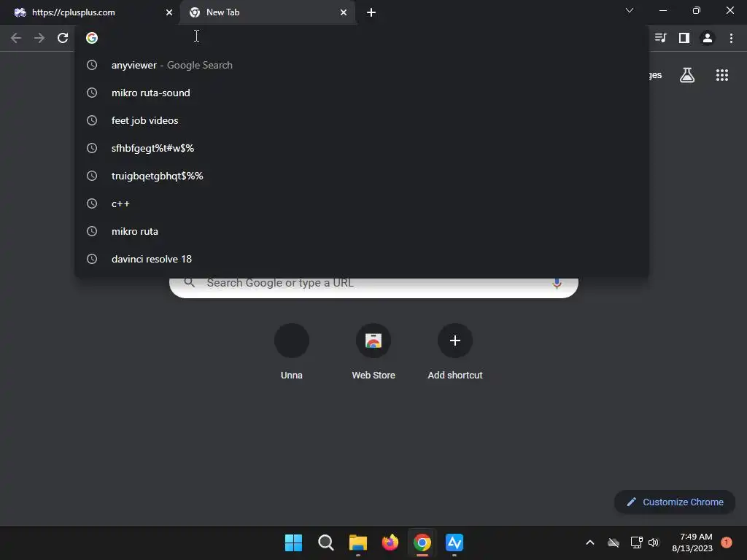Image resolution: width=747 pixels, height=560 pixels.
Task: Close the cplusplus.com tab
Action: pos(169,12)
